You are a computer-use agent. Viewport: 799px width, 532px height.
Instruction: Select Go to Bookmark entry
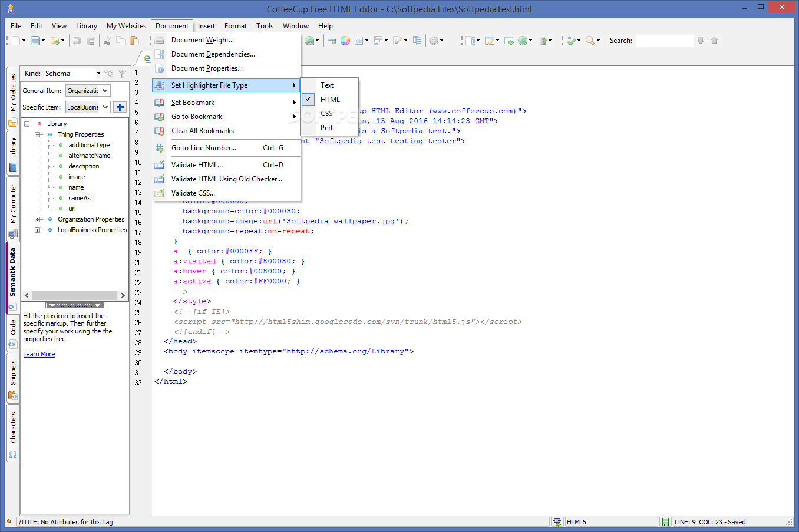[226, 117]
